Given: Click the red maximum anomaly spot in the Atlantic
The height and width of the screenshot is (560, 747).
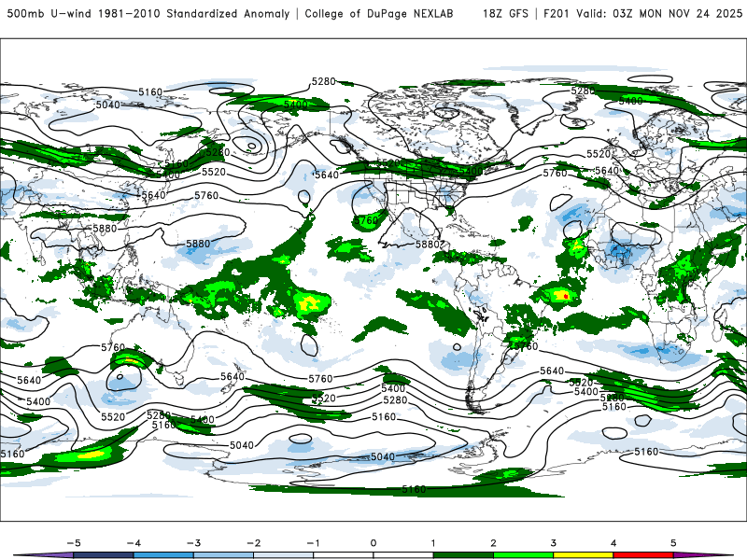Looking at the screenshot, I should tap(566, 296).
